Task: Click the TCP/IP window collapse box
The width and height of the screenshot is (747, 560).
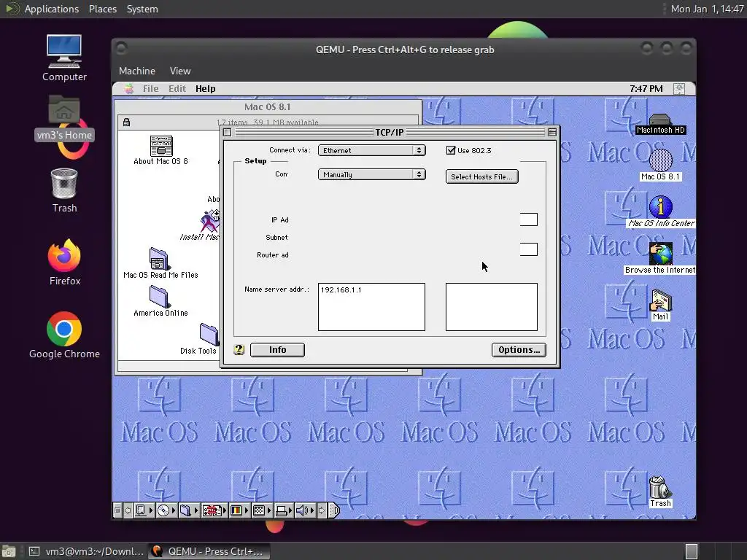Action: 552,133
